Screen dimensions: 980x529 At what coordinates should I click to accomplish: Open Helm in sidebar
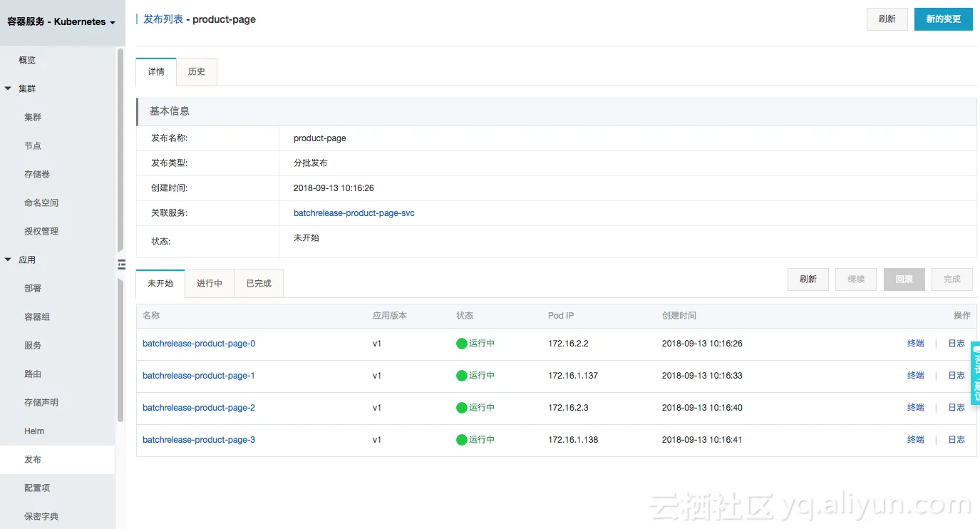tap(34, 431)
